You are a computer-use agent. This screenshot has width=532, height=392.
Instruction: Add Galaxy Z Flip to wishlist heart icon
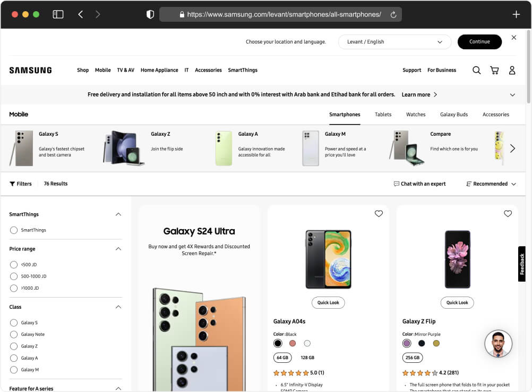[x=508, y=214]
